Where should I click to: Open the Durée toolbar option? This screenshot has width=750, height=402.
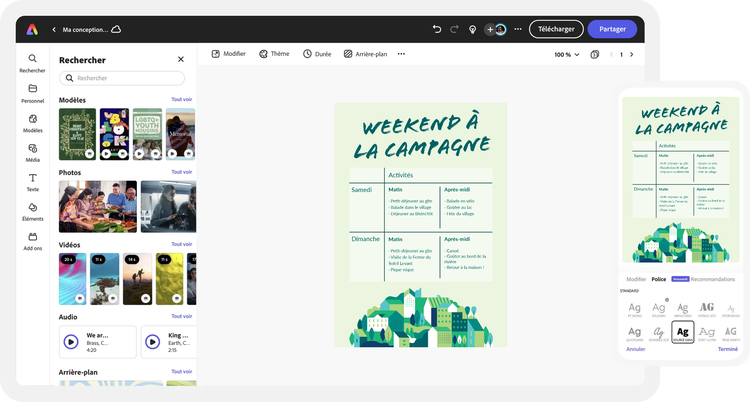click(317, 54)
